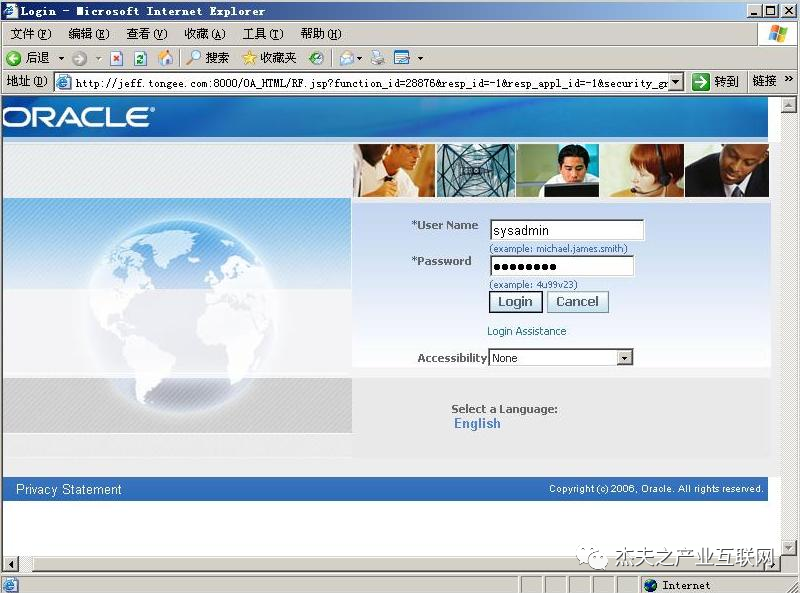Viewport: 800px width, 593px height.
Task: Click the address bar URL text
Action: pyautogui.click(x=371, y=83)
